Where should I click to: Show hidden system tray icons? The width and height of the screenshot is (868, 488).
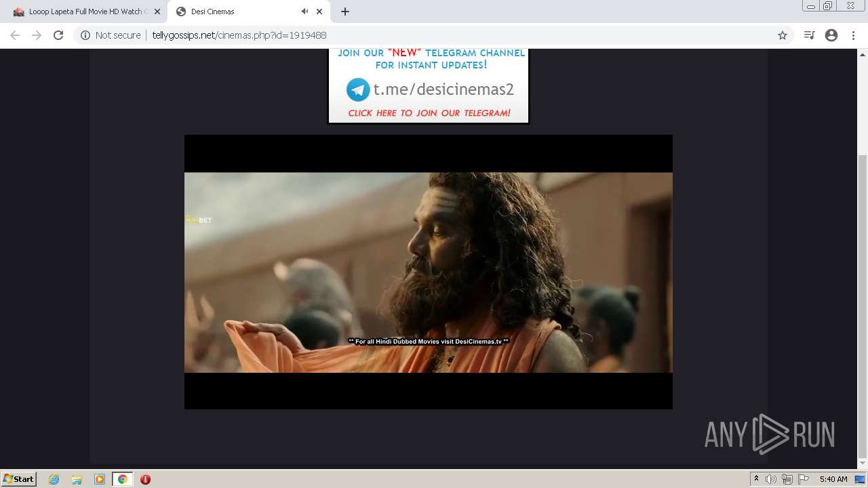(756, 479)
